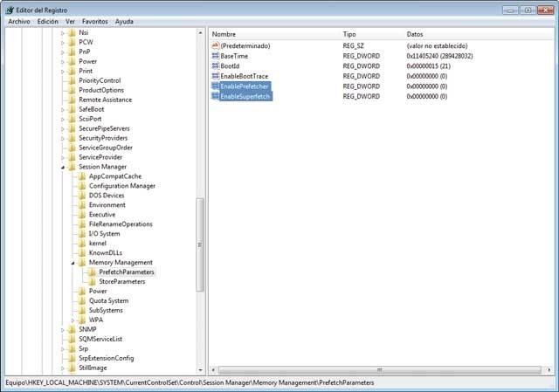Click the Memory Management folder icon
This screenshot has height=392, width=559.
pyautogui.click(x=81, y=263)
